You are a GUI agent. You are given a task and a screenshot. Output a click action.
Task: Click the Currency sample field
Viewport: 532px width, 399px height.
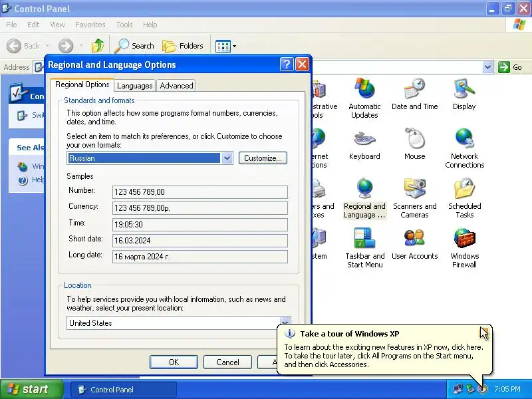pos(200,208)
